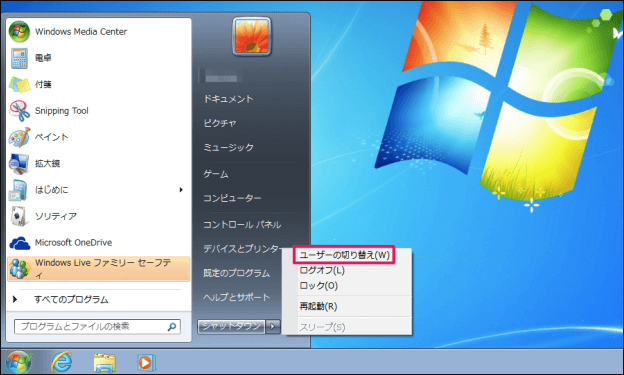The width and height of the screenshot is (624, 375).
Task: Open Internet Explorer from the taskbar
Action: (61, 362)
